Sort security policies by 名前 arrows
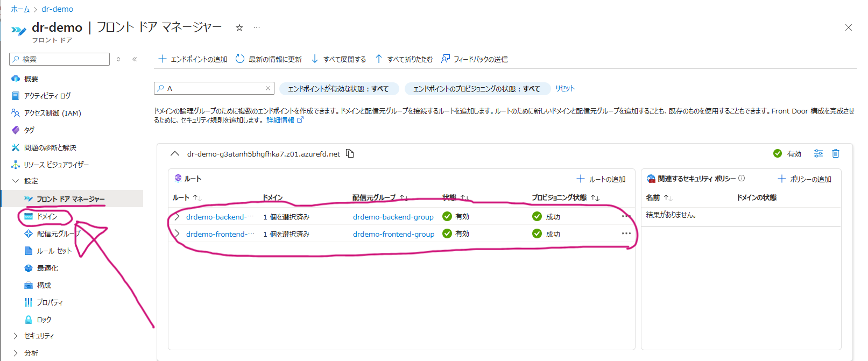The image size is (868, 361). [668, 198]
